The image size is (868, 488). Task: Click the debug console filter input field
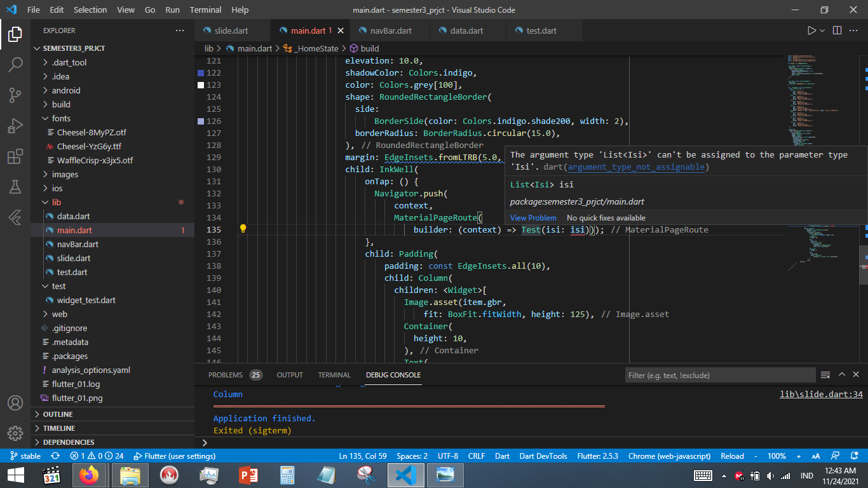(720, 375)
